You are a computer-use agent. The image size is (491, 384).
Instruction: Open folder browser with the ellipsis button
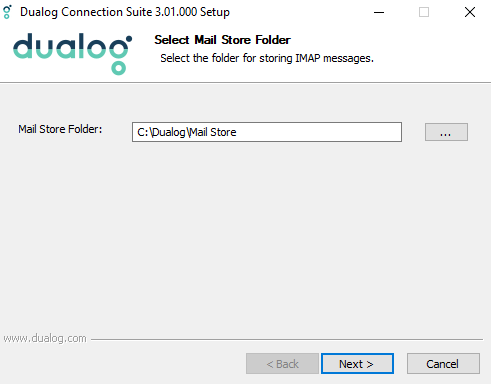pos(446,132)
